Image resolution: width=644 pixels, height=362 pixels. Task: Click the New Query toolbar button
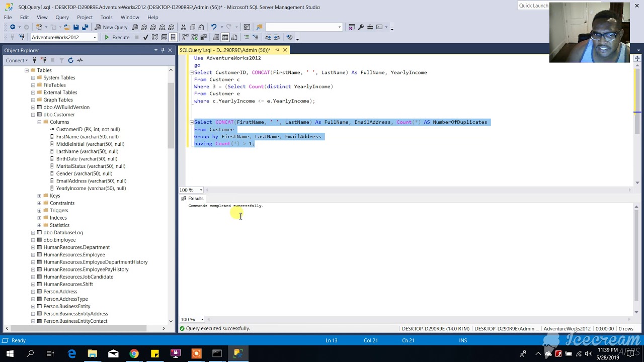click(111, 27)
